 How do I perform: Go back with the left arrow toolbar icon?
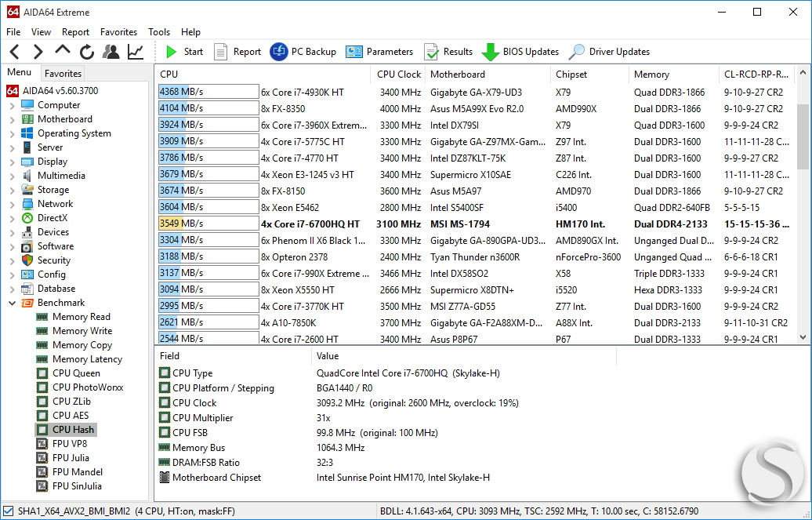coord(14,52)
